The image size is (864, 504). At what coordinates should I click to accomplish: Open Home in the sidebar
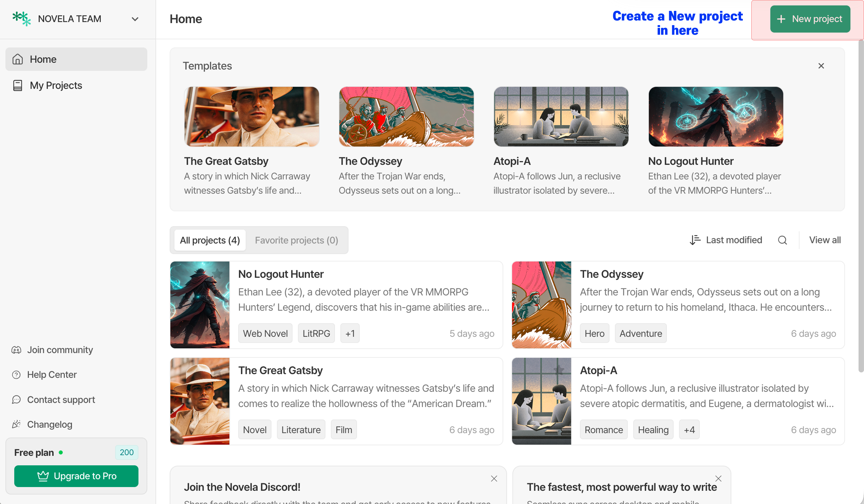(x=76, y=59)
